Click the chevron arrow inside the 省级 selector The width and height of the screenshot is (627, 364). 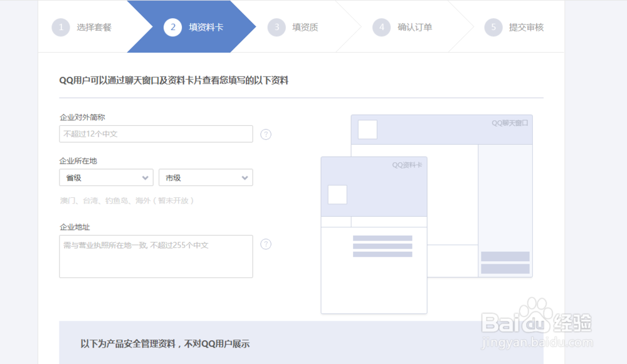145,177
